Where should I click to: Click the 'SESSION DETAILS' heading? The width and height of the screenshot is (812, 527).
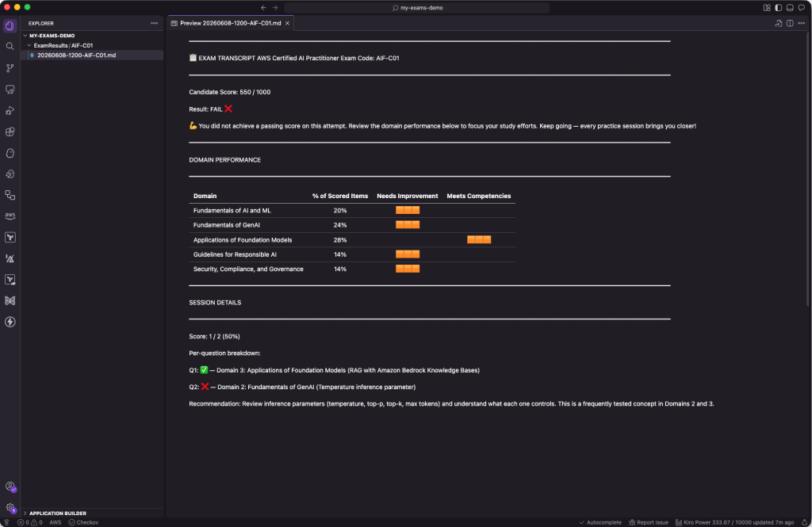[215, 302]
